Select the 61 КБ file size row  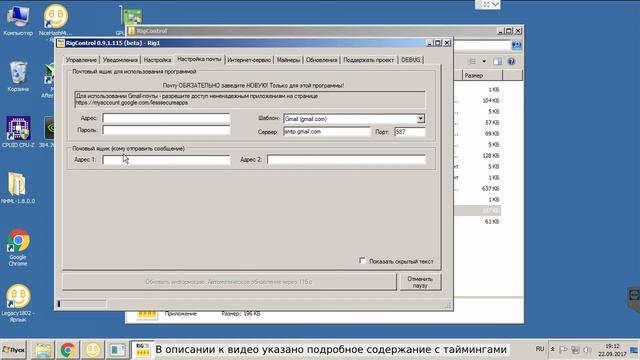[x=492, y=222]
